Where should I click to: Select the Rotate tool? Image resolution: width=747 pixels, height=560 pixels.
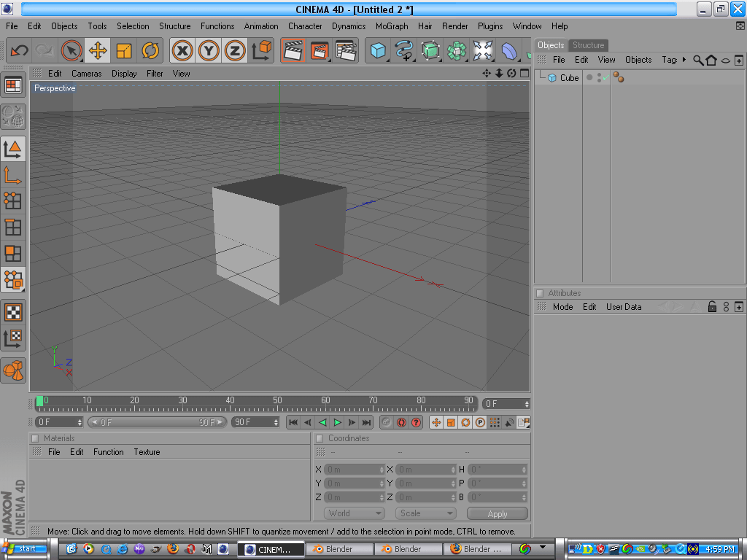pos(150,50)
